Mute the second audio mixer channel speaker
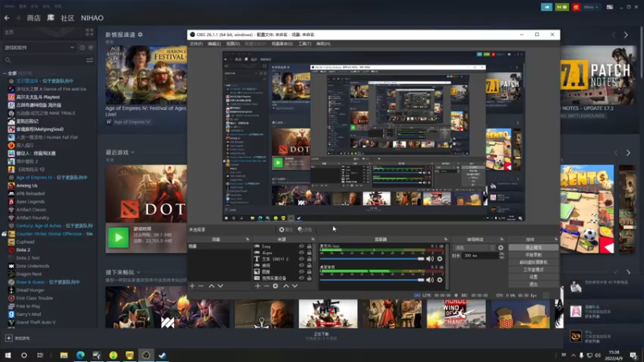644x362 pixels. pos(430,280)
